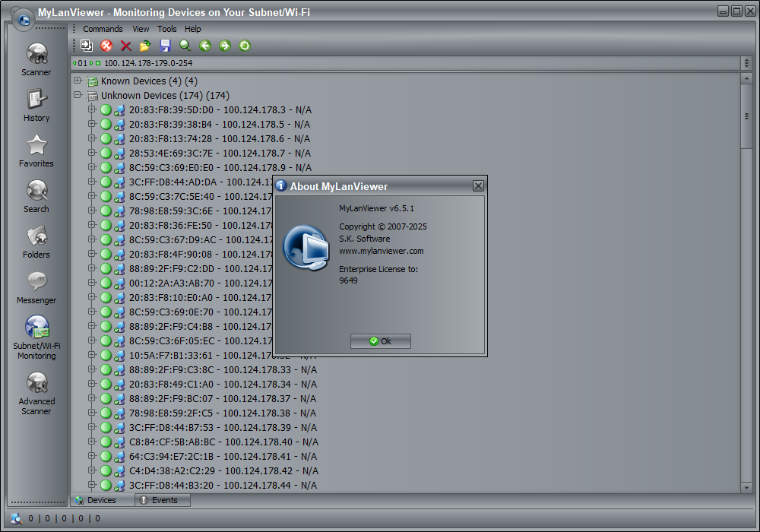Open the Folders sidebar panel

36,242
